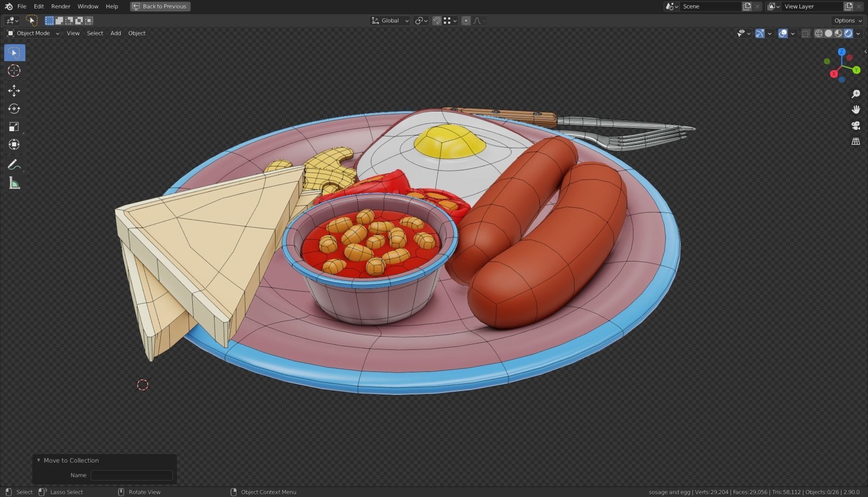Open the overlays settings dropdown
Viewport: 868px width, 497px height.
793,33
